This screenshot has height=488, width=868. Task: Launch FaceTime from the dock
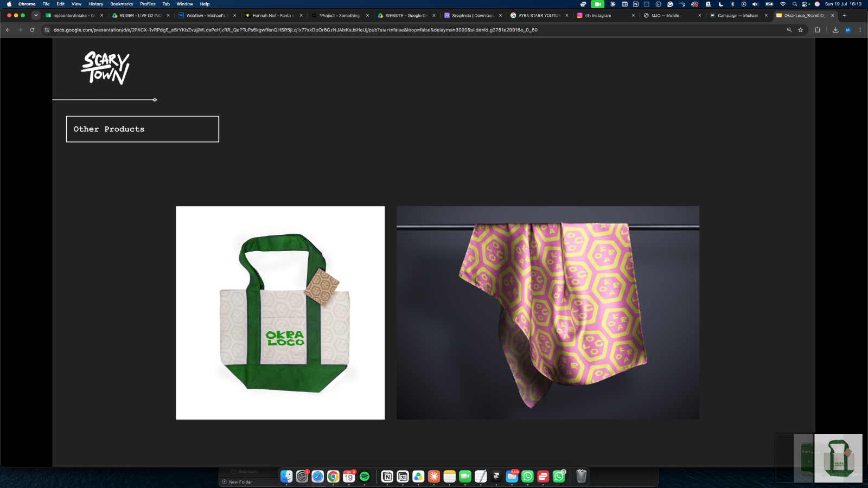[465, 476]
